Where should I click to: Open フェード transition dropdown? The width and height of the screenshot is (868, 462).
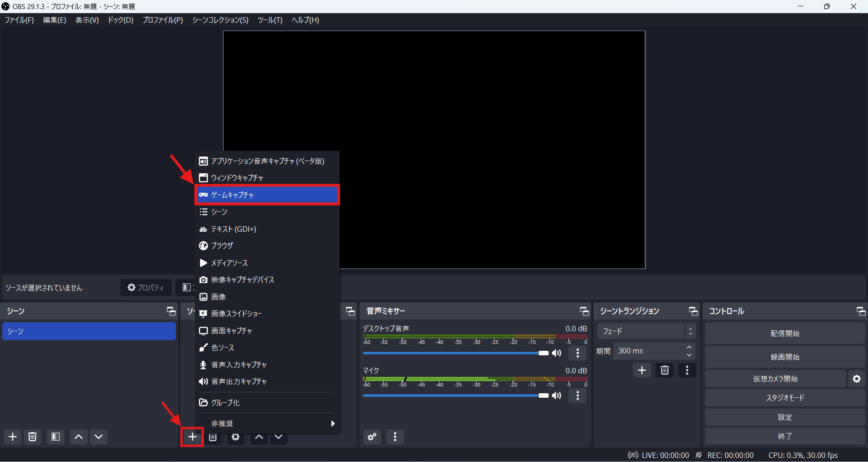click(x=646, y=331)
